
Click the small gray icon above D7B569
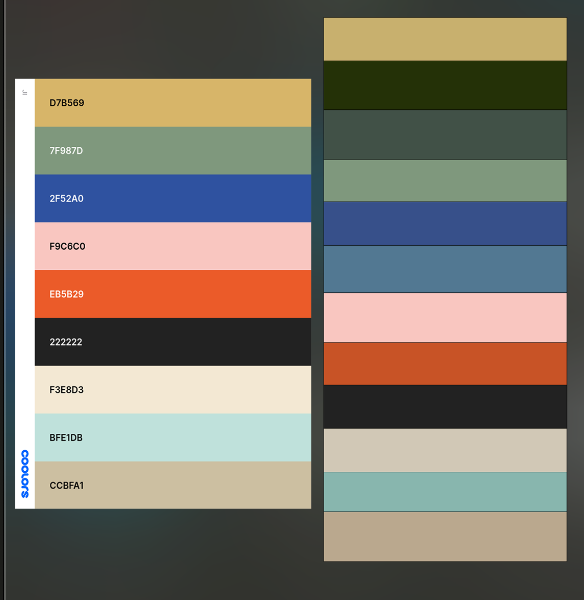click(25, 92)
